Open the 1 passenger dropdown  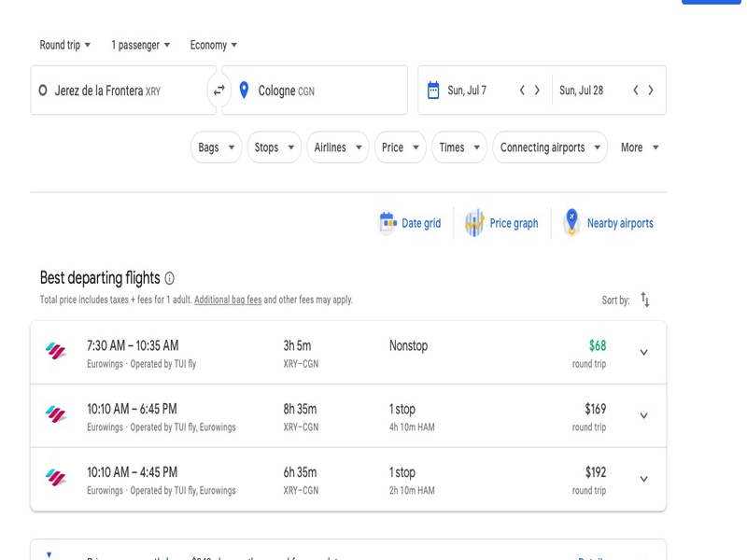141,45
